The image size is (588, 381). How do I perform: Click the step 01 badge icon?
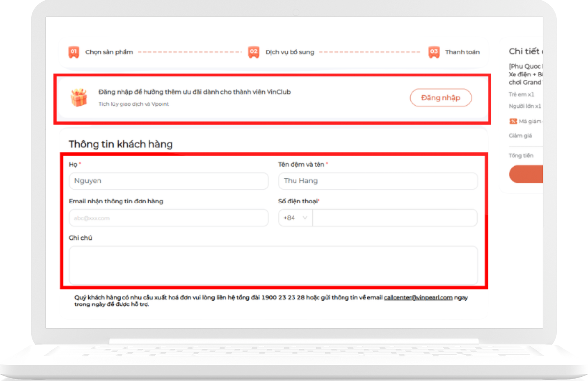click(x=73, y=52)
